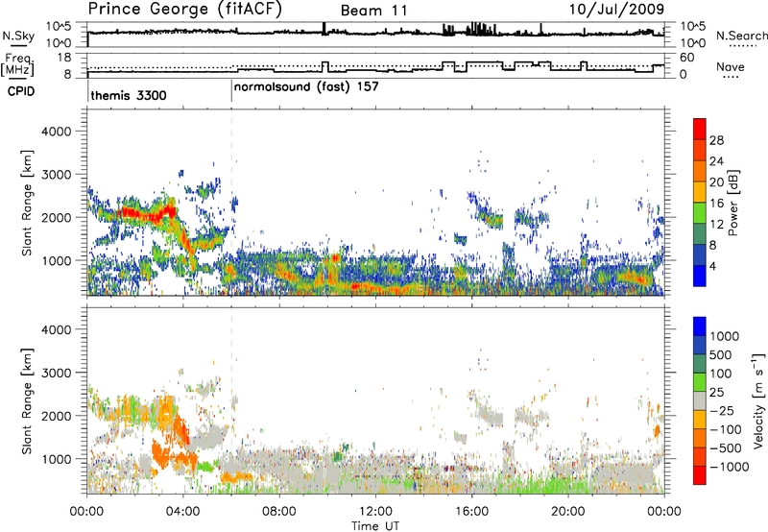This screenshot has width=768, height=532.
Task: Click the 'Nave' legend label
Action: click(x=731, y=66)
